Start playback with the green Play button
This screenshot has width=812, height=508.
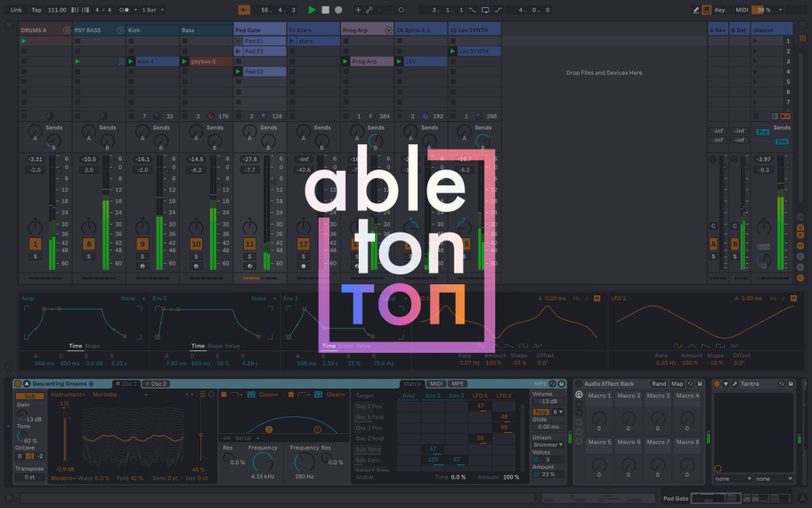click(312, 10)
